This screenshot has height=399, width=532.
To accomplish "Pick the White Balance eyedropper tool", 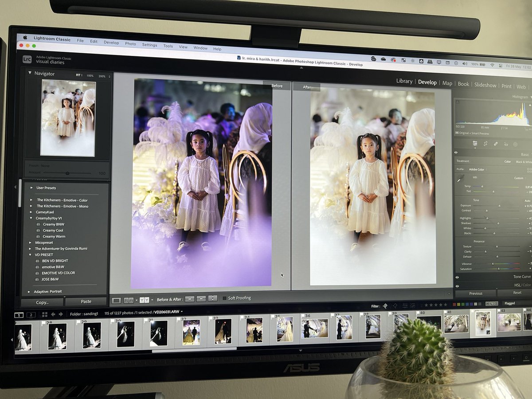I will [461, 178].
